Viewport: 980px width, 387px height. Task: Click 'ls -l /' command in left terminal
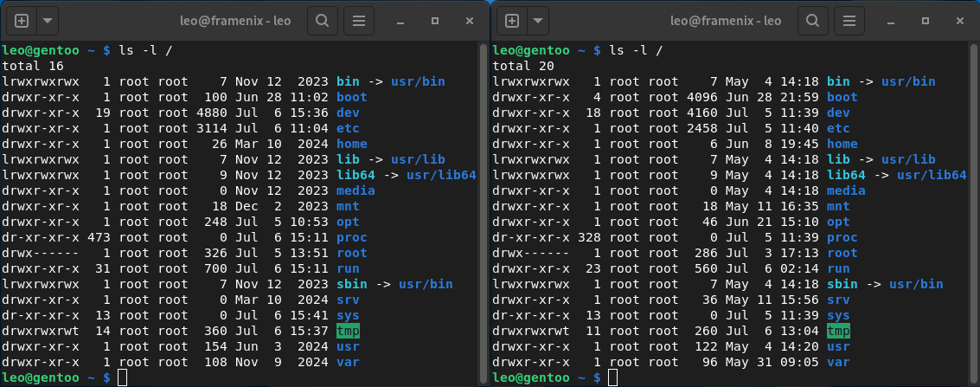145,50
